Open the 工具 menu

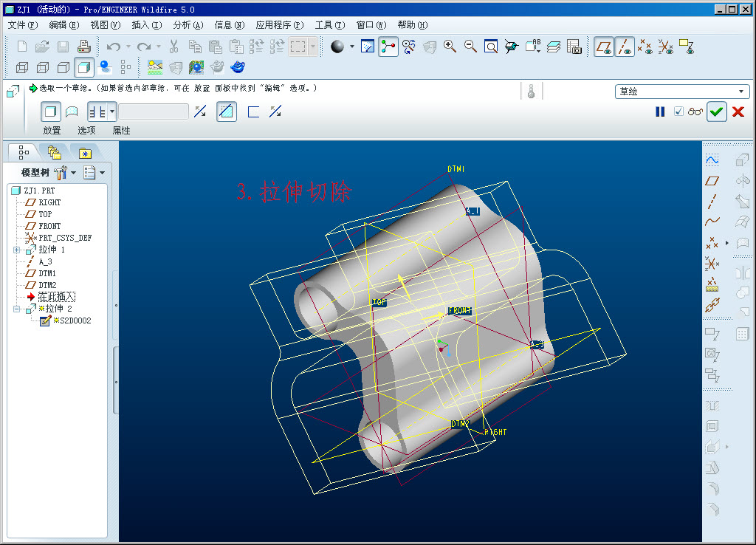[x=330, y=25]
